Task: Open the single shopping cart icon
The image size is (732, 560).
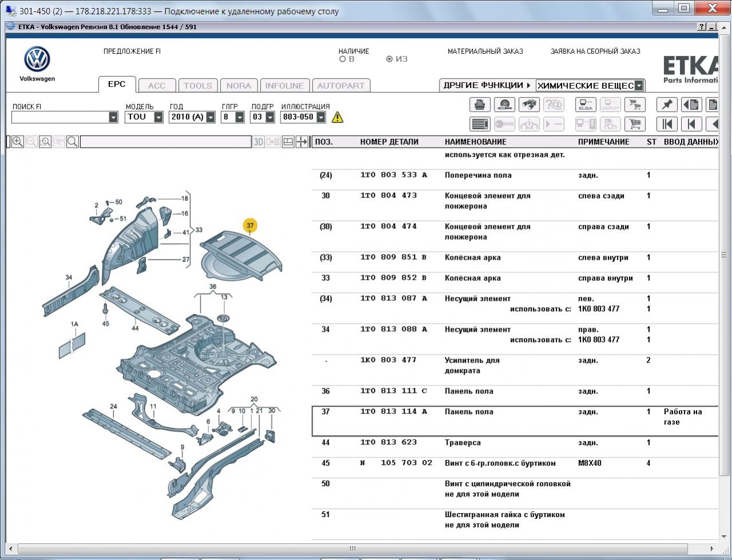Action: (635, 124)
